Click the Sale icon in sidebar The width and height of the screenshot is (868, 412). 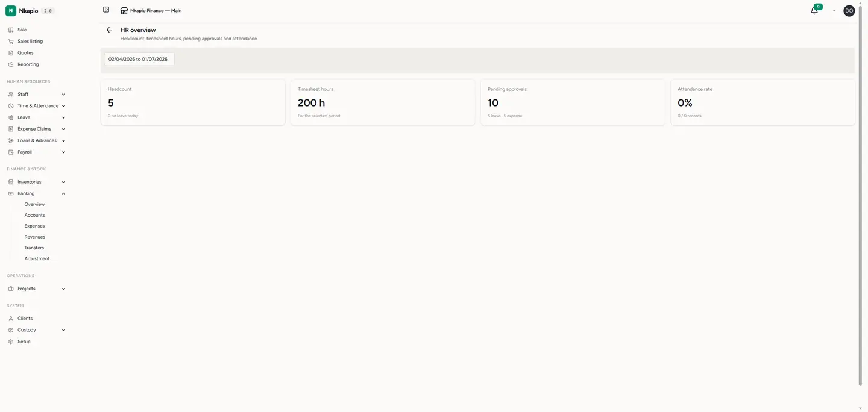11,30
